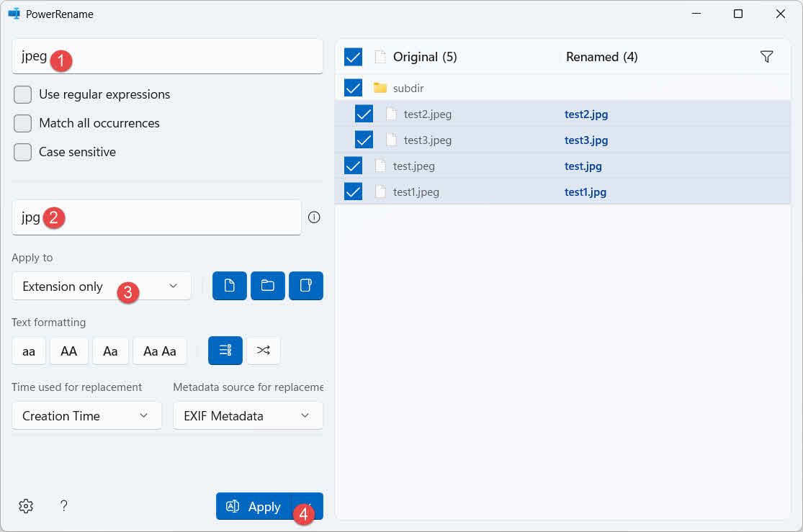Open the replace field info icon
The width and height of the screenshot is (803, 532).
click(x=314, y=217)
